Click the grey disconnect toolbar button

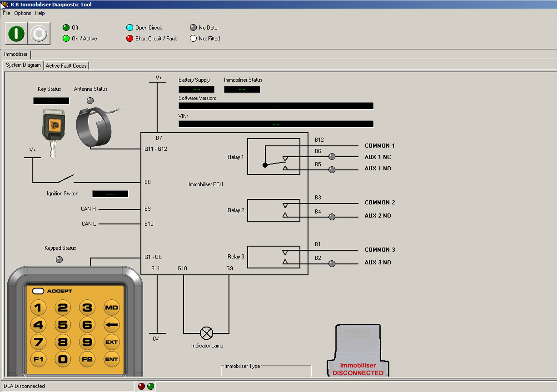coord(39,33)
